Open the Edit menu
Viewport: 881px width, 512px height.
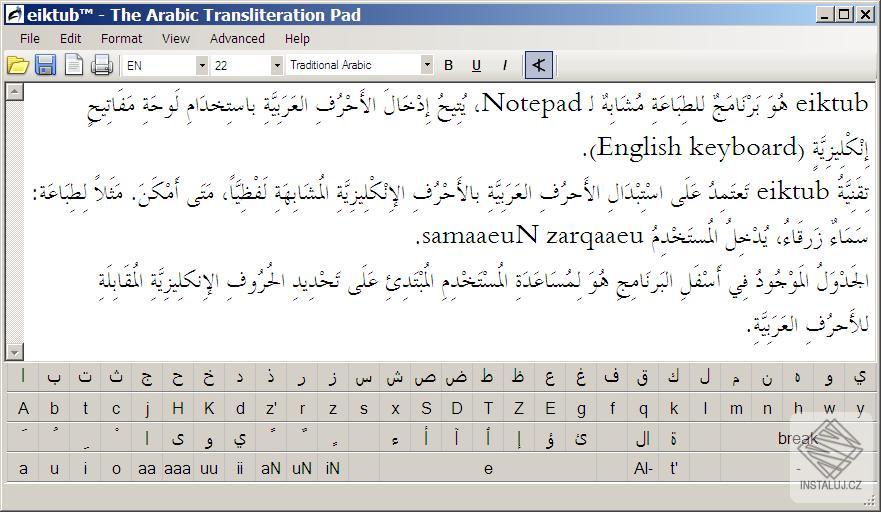[x=71, y=38]
